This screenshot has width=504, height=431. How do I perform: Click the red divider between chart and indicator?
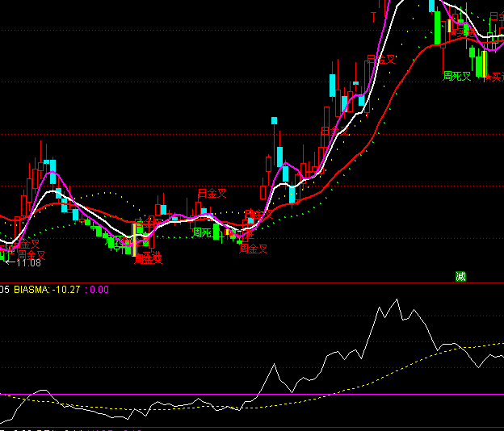[242, 283]
